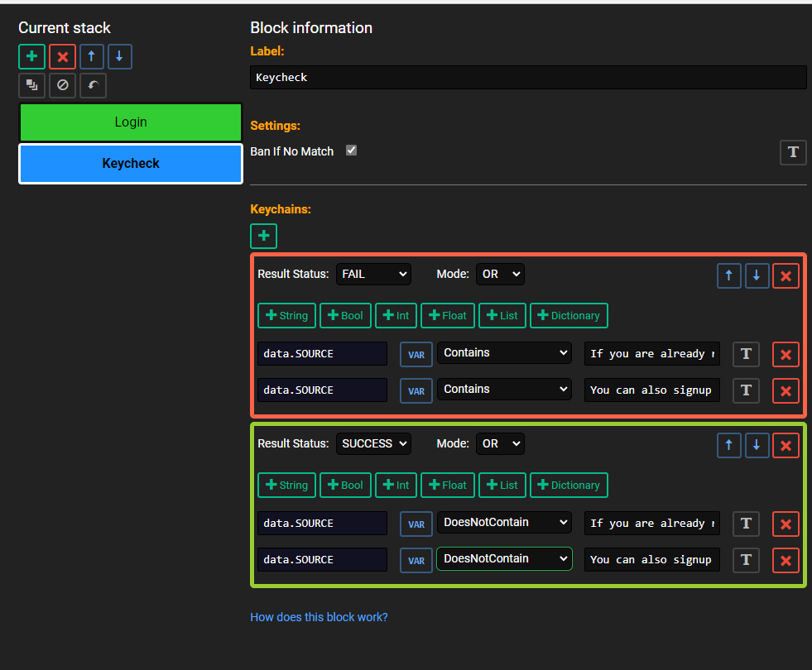Add Bool key to SUCCESS keychain
This screenshot has width=812, height=670.
345,486
